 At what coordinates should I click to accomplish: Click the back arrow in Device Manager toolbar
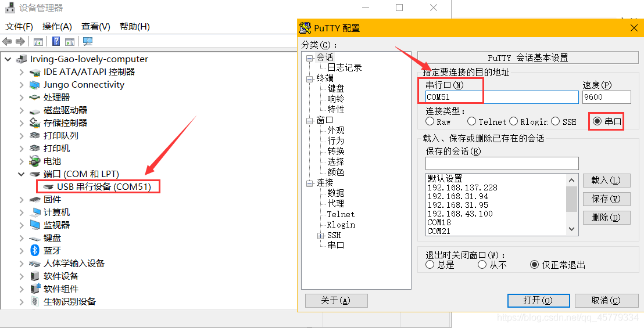[7, 42]
